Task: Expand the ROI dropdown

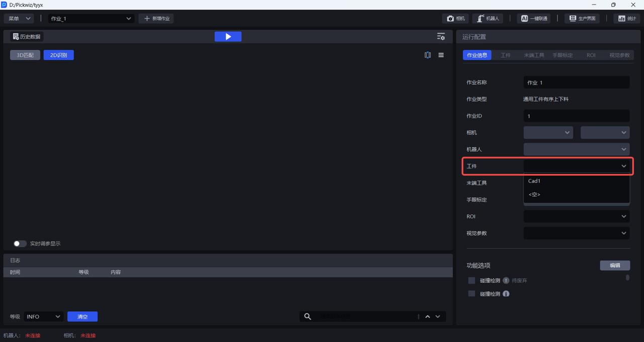Action: 576,216
